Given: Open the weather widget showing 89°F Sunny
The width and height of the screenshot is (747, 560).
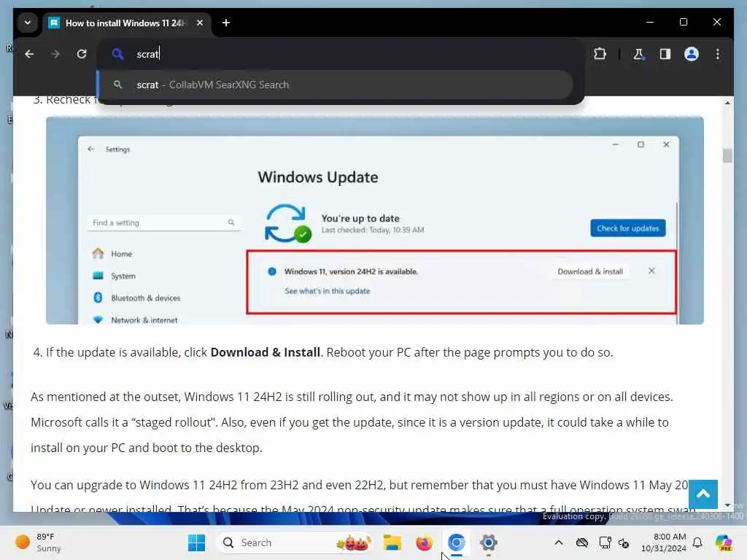Looking at the screenshot, I should tap(39, 542).
